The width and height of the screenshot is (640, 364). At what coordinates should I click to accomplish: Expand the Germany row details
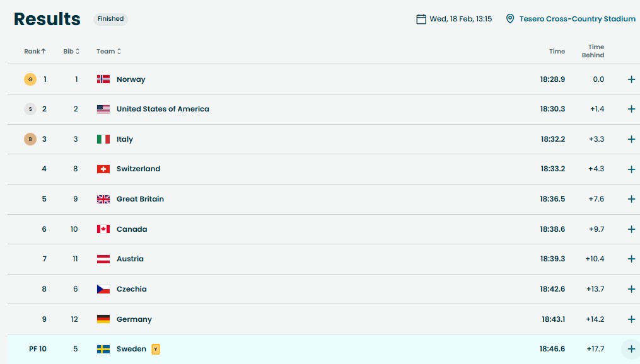[x=631, y=319]
